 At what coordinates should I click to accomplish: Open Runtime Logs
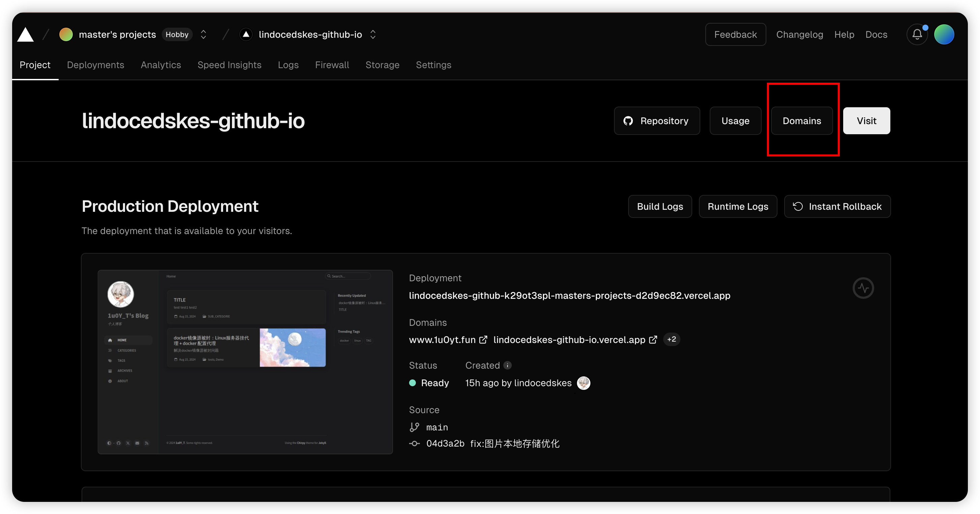[738, 206]
